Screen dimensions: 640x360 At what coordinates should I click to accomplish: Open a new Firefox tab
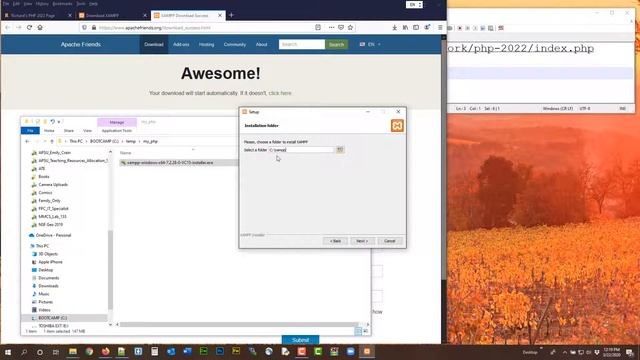click(x=231, y=15)
